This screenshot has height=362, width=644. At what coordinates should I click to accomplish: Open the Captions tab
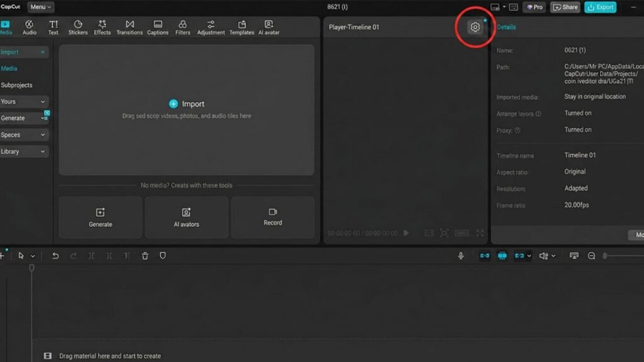coord(158,27)
